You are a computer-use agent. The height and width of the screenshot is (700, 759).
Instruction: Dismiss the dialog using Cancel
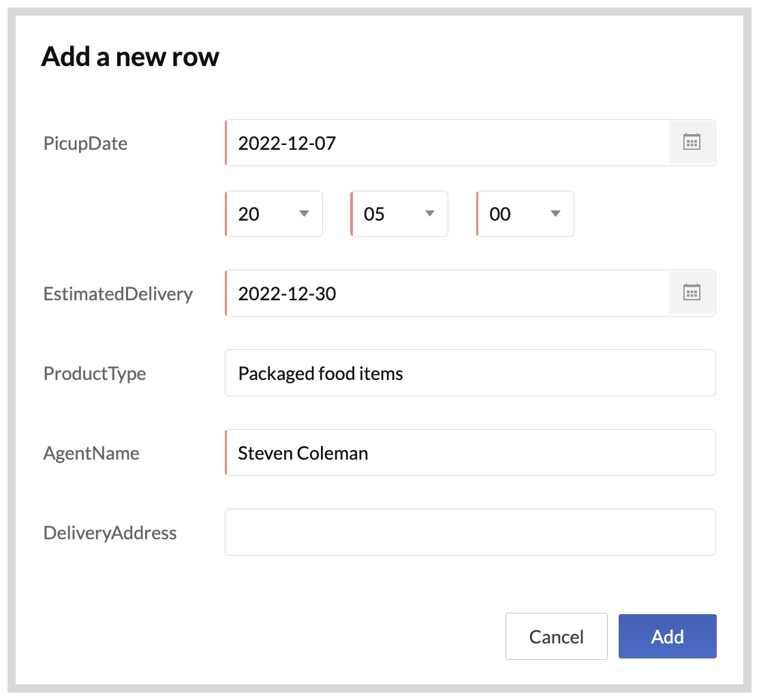(x=556, y=636)
